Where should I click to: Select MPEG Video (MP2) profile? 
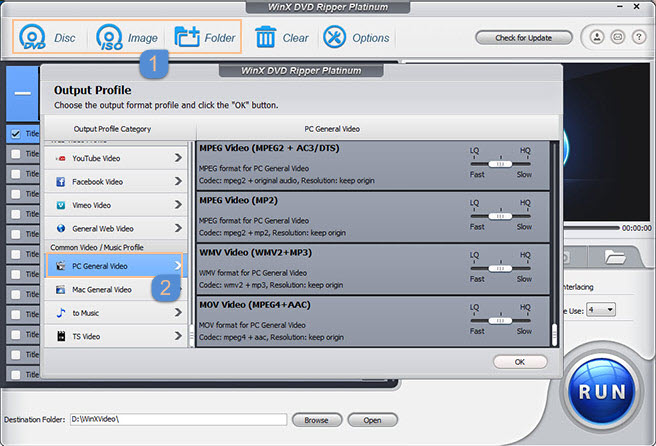[x=373, y=218]
